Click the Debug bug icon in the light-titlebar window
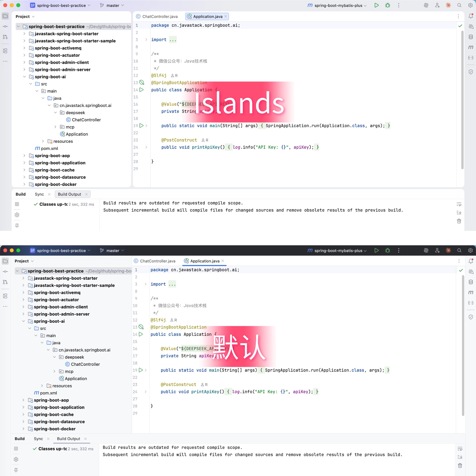 pos(387,5)
